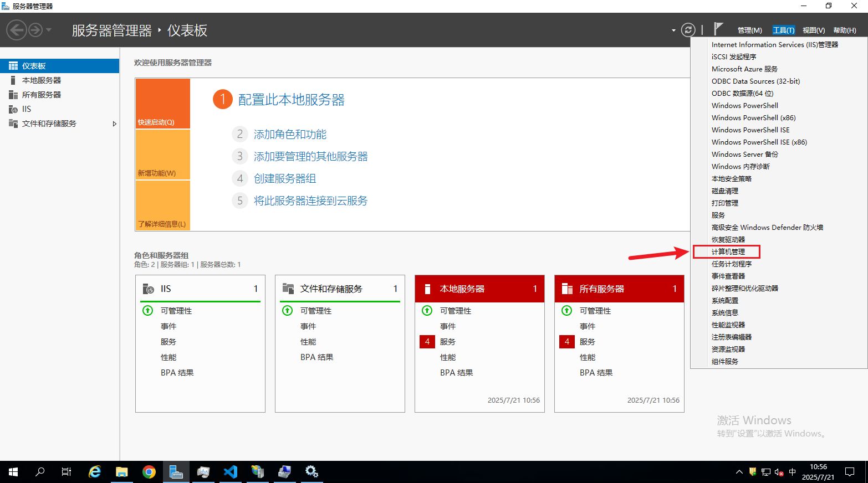Image resolution: width=868 pixels, height=483 pixels.
Task: Open the notifications flag icon
Action: pyautogui.click(x=718, y=29)
